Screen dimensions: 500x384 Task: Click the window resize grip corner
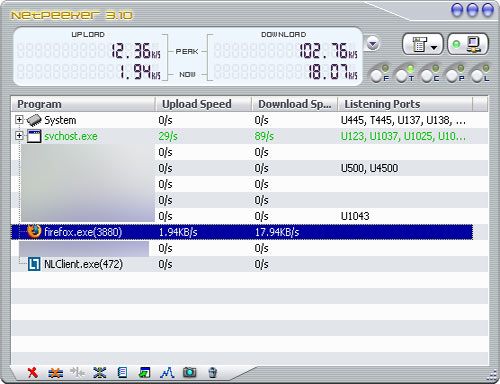click(492, 376)
